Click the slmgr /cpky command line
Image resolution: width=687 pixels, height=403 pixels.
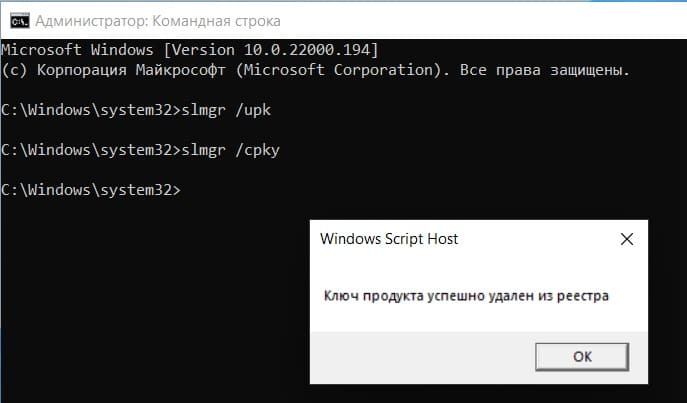[140, 150]
